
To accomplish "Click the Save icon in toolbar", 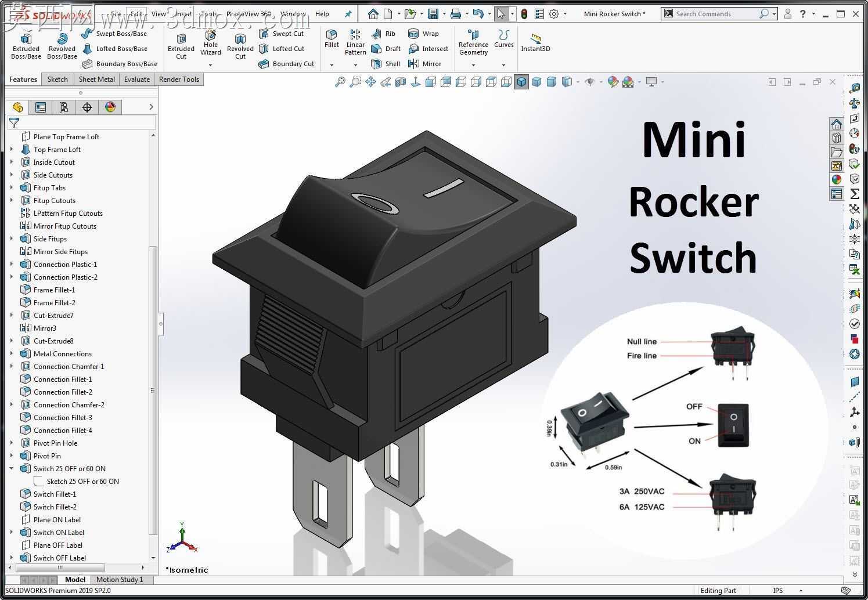I will (x=433, y=14).
